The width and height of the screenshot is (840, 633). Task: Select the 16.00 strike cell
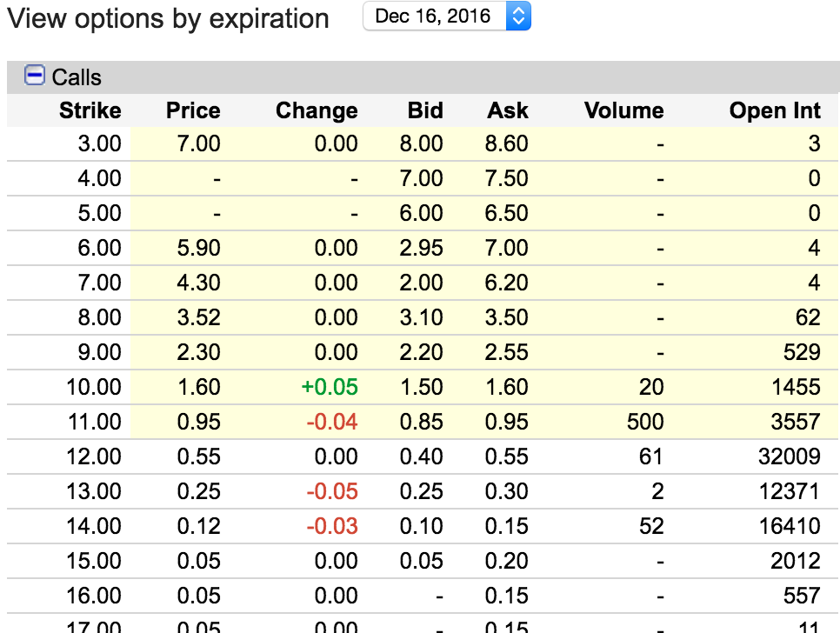pos(94,596)
